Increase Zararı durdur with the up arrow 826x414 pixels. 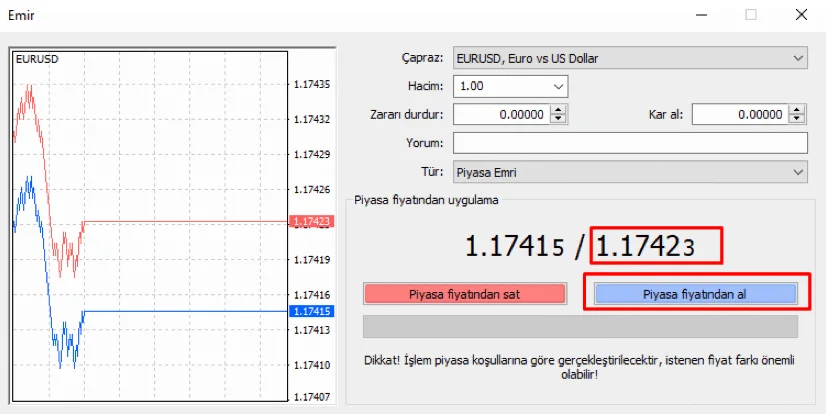coord(558,110)
